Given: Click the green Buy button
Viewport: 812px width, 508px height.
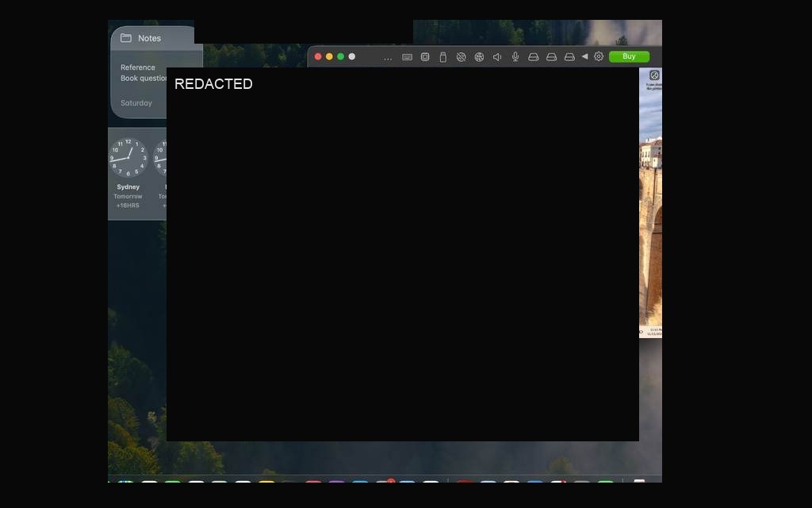Looking at the screenshot, I should pyautogui.click(x=629, y=56).
